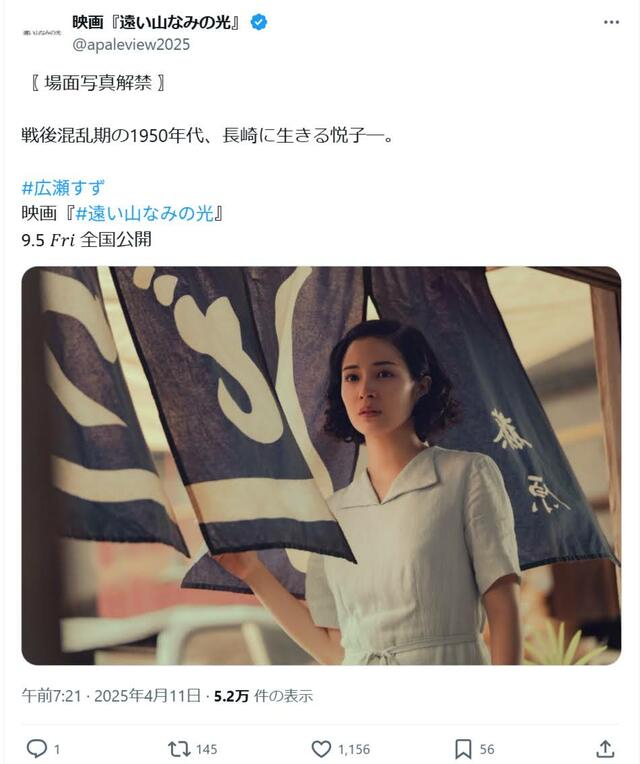This screenshot has width=640, height=764.
Task: Click the tweet text about 長崎に生きる悦子
Action: pos(207,135)
